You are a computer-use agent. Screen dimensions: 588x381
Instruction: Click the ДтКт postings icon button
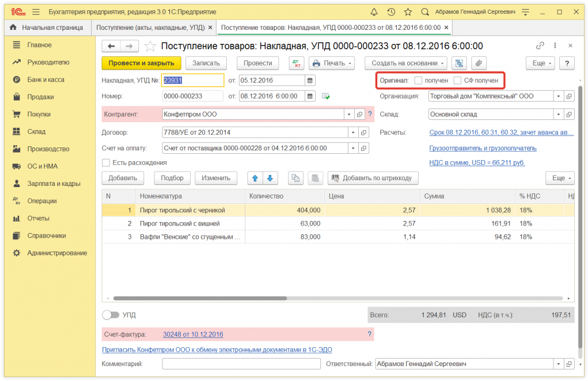click(x=296, y=63)
